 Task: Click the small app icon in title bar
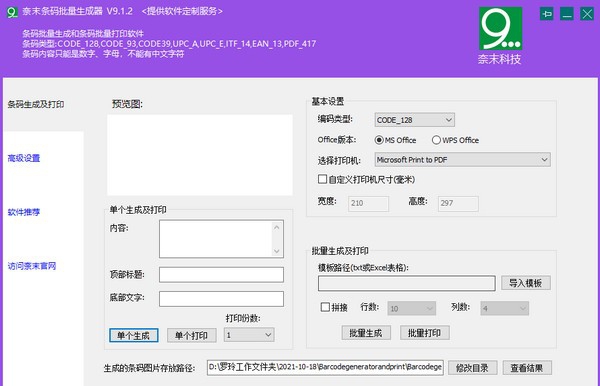tap(12, 12)
